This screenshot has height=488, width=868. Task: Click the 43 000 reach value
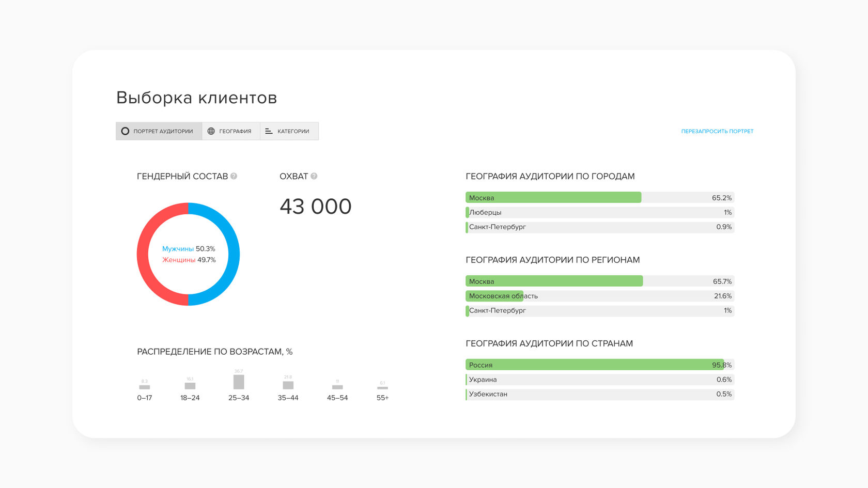[x=316, y=207]
